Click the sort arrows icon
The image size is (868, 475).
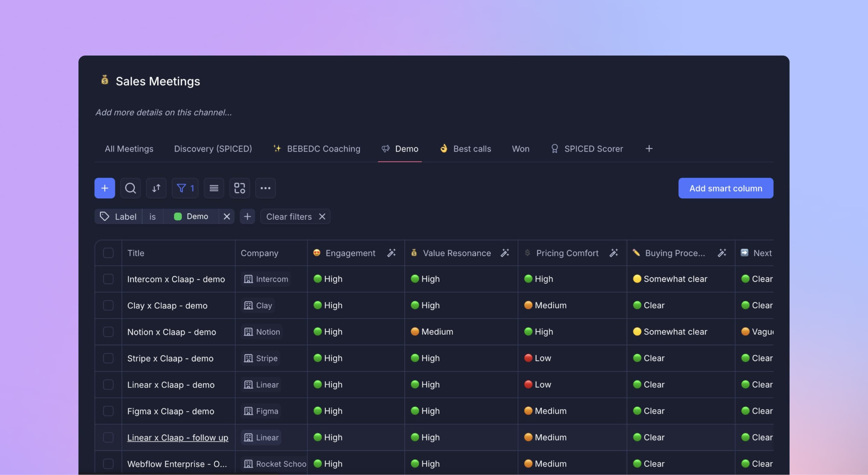(x=156, y=188)
